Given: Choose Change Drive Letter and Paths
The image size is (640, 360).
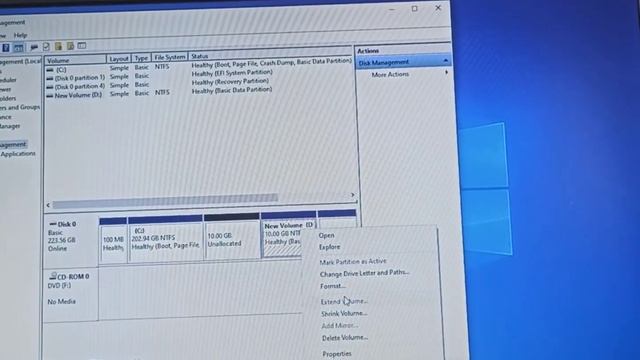Looking at the screenshot, I should [x=364, y=273].
